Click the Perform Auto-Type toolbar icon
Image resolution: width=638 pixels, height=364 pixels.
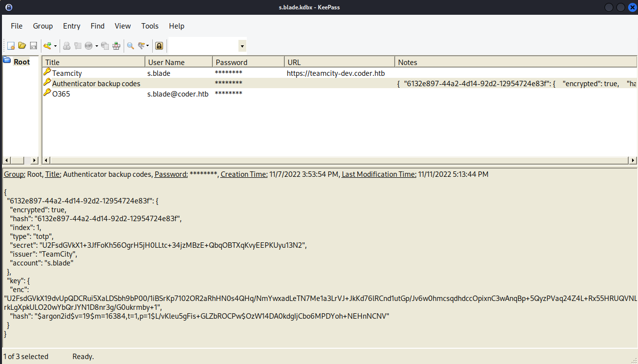pos(116,46)
